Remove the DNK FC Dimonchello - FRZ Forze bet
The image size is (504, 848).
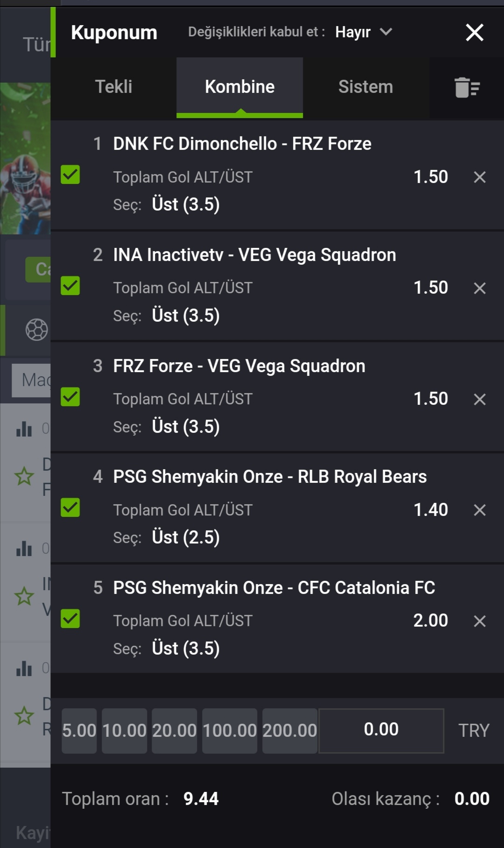(x=480, y=177)
